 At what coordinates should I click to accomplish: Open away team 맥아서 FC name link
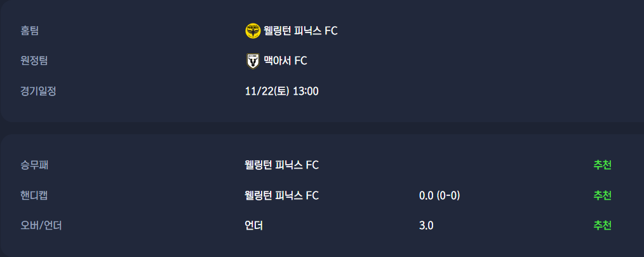[x=285, y=61]
